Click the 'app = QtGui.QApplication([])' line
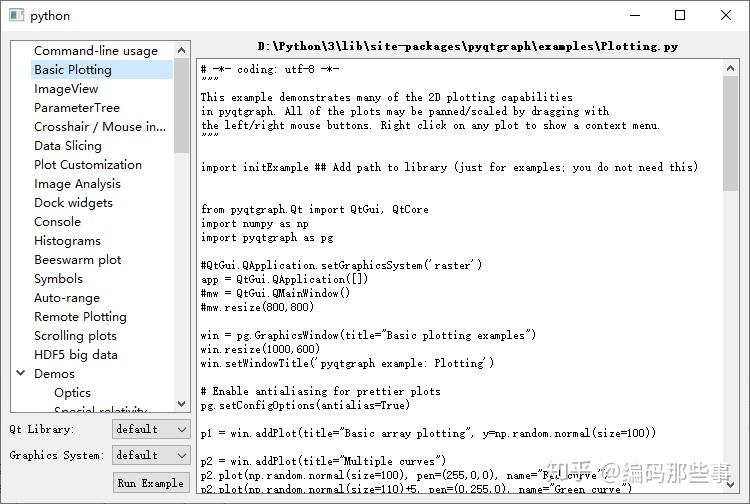 pos(284,279)
